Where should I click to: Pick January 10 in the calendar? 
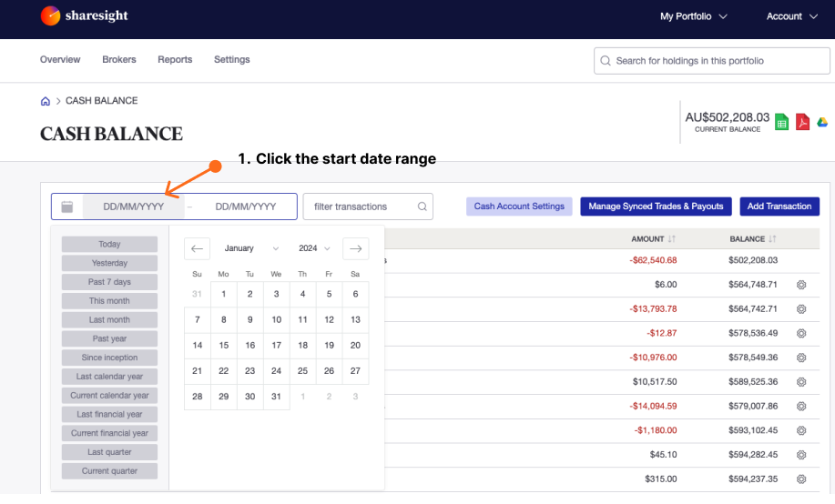[x=277, y=320]
